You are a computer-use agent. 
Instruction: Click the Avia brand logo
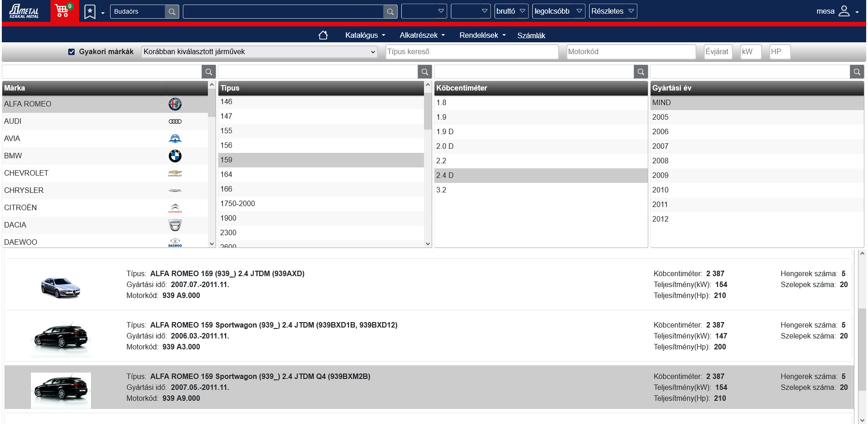[175, 139]
